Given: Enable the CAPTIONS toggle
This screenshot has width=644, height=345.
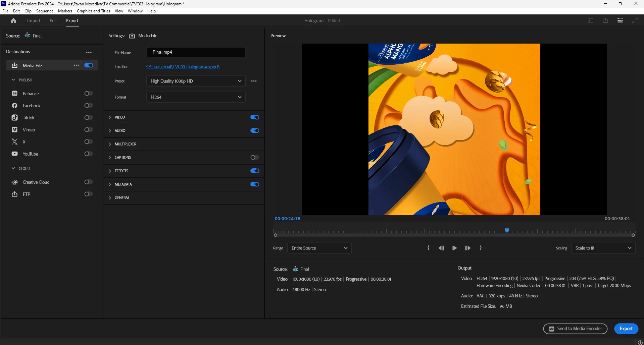Looking at the screenshot, I should [255, 158].
